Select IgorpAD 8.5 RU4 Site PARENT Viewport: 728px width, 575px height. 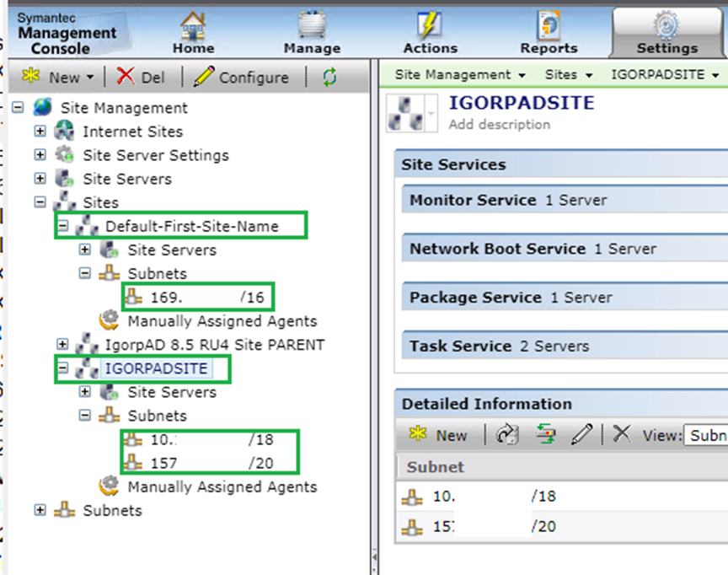pos(215,345)
